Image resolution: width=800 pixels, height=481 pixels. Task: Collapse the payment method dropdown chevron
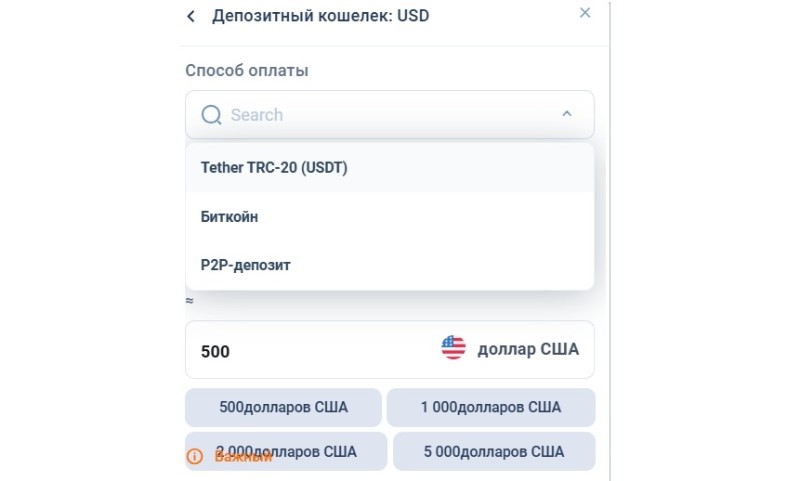[x=567, y=114]
